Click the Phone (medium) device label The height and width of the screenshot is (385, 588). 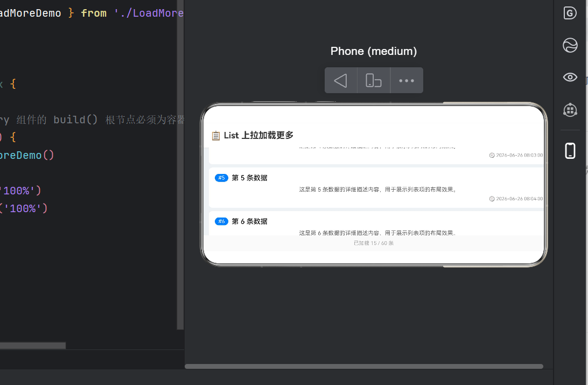click(374, 51)
